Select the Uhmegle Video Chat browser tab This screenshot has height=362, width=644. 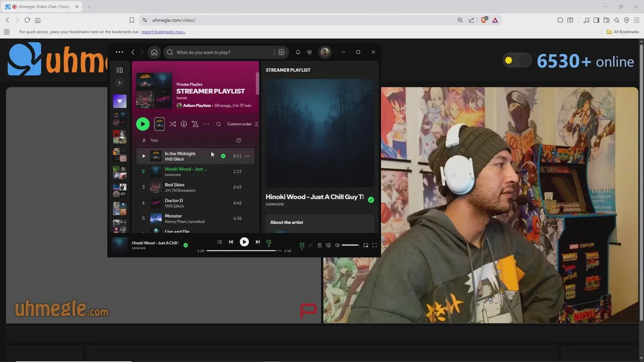pos(42,7)
